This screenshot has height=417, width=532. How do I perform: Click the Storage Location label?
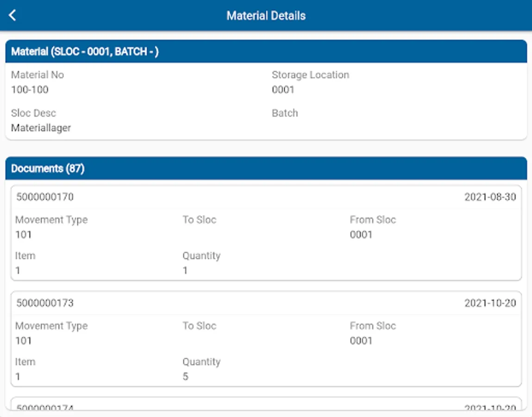(310, 75)
